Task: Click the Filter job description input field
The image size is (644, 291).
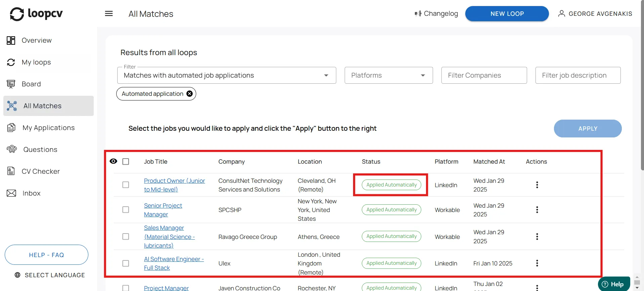Action: pos(578,75)
